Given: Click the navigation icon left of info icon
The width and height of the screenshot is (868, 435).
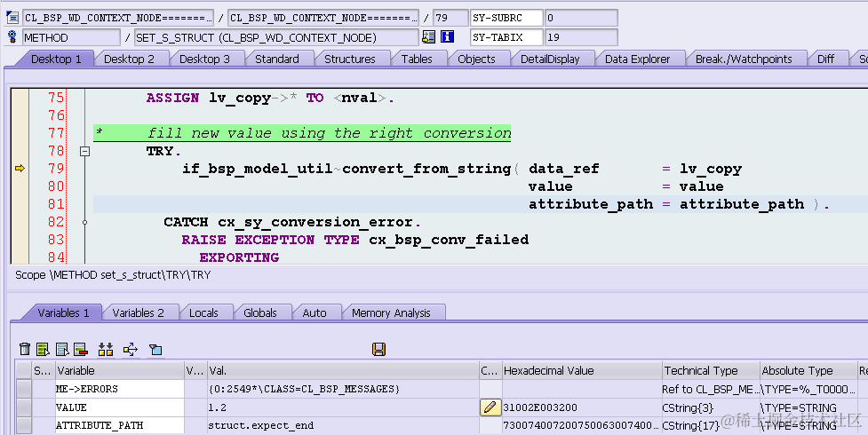Looking at the screenshot, I should click(428, 37).
